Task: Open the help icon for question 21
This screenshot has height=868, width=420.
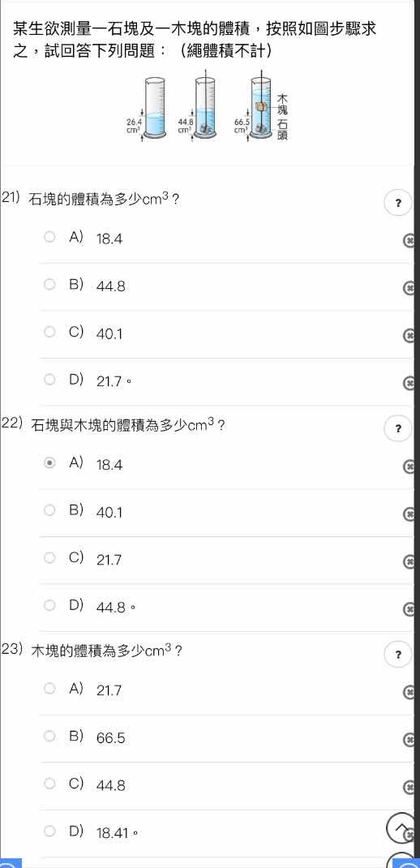Action: pos(398,203)
